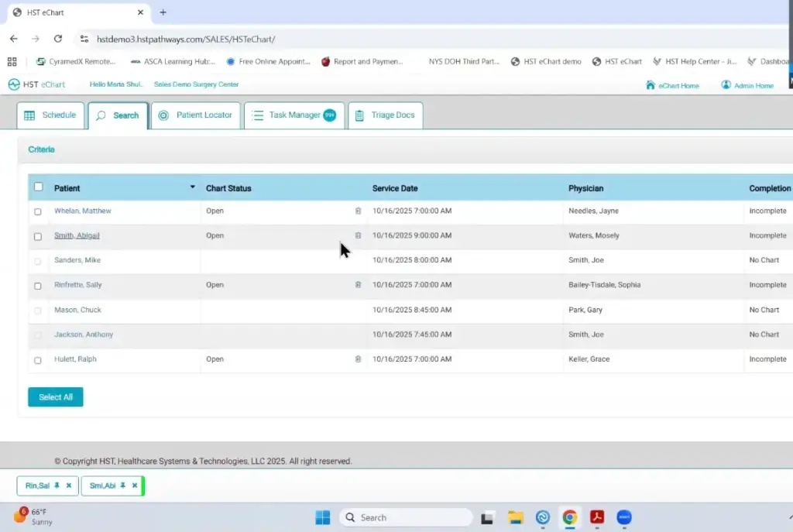Open the Windows Start menu
Image resolution: width=793 pixels, height=532 pixels.
pyautogui.click(x=323, y=517)
